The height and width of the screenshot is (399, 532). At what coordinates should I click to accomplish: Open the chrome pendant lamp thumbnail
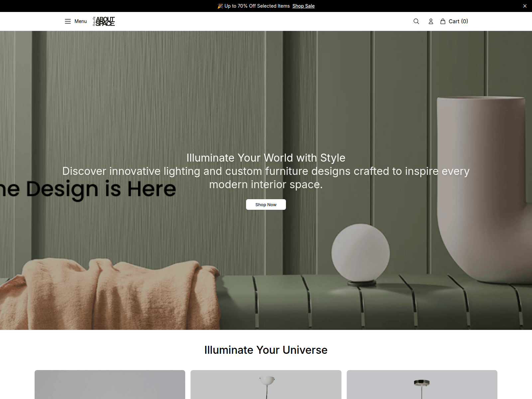tap(422, 384)
